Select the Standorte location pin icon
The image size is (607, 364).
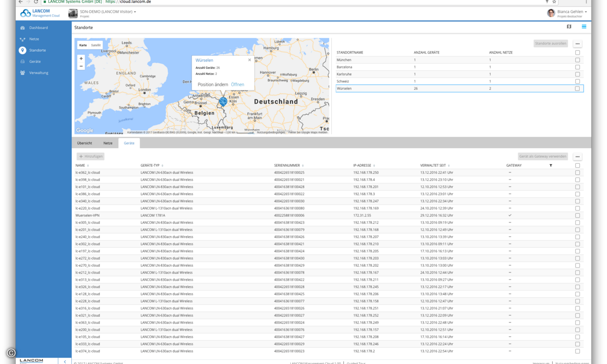[22, 51]
